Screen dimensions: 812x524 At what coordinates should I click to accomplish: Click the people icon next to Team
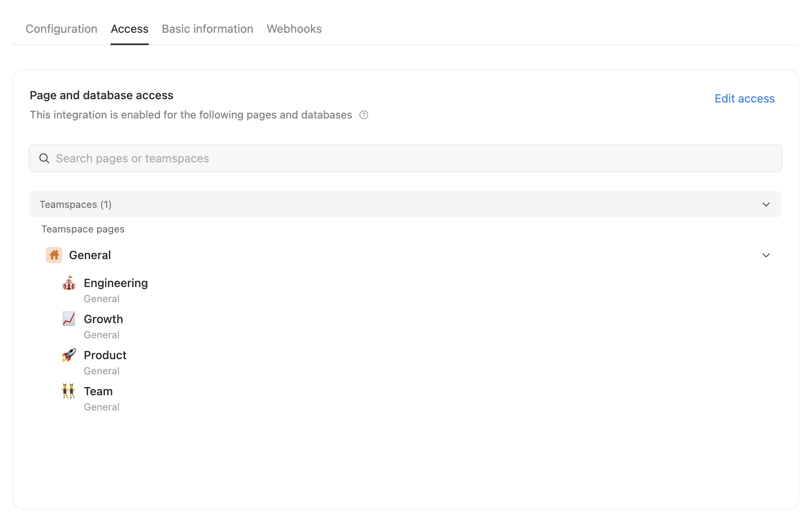(x=68, y=391)
